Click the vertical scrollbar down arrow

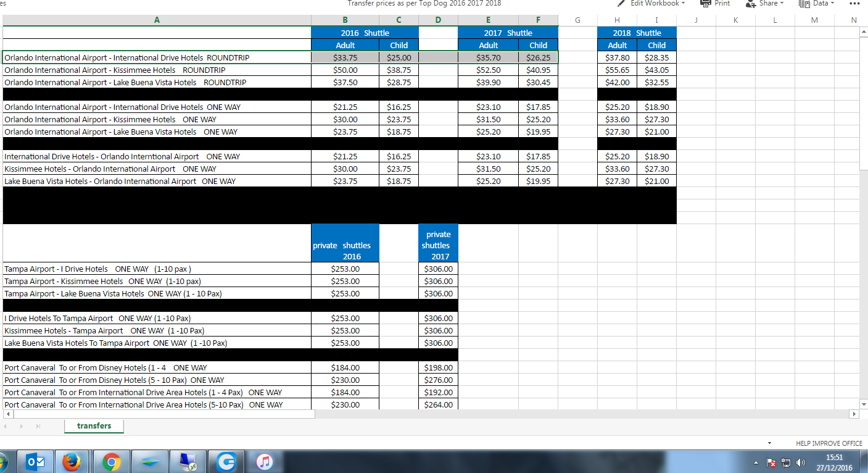(863, 404)
